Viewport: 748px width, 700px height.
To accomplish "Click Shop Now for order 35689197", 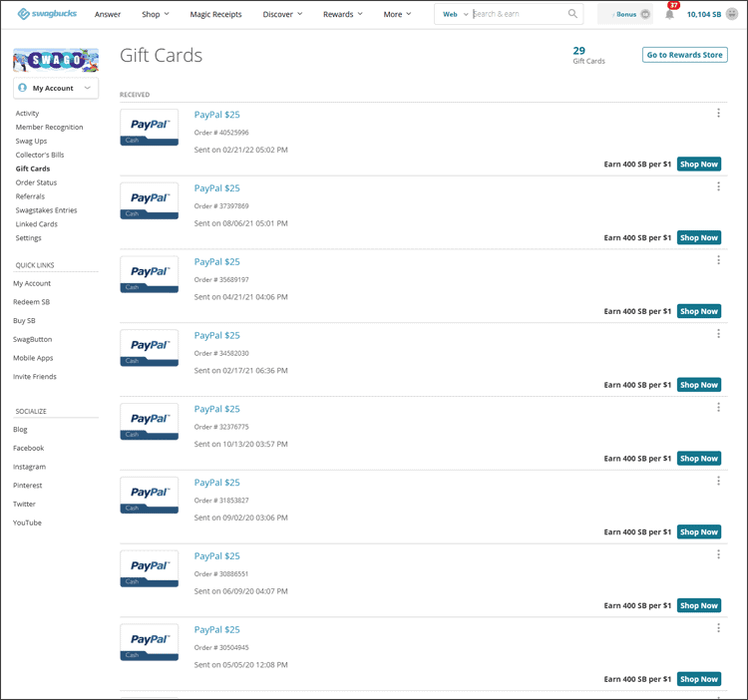I will pyautogui.click(x=699, y=311).
